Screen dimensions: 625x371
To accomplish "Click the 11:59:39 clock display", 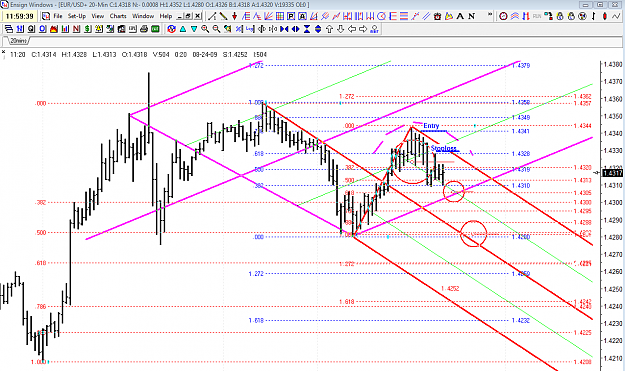I will coord(20,16).
